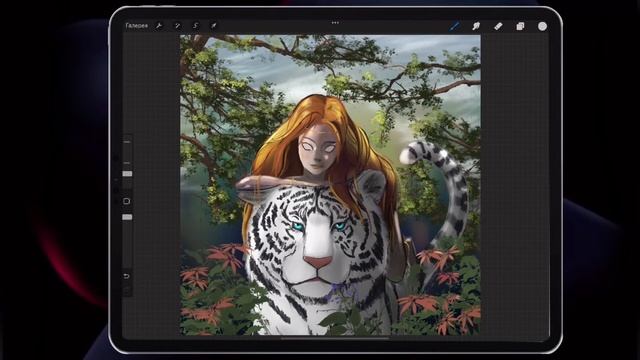Viewport: 640px width, 360px height.
Task: Select the Selection S-shaped tool
Action: pyautogui.click(x=196, y=26)
